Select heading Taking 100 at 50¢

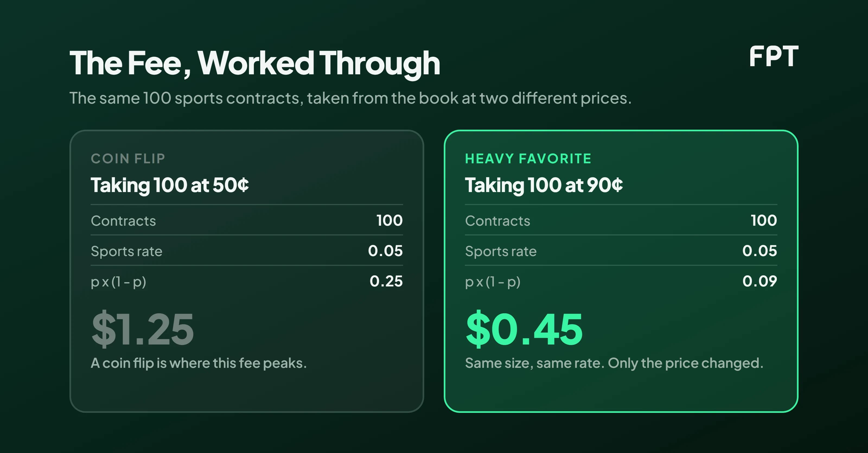(170, 185)
